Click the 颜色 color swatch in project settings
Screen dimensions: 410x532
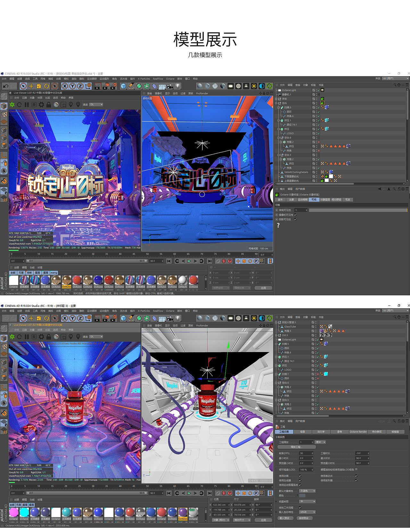pos(302,496)
